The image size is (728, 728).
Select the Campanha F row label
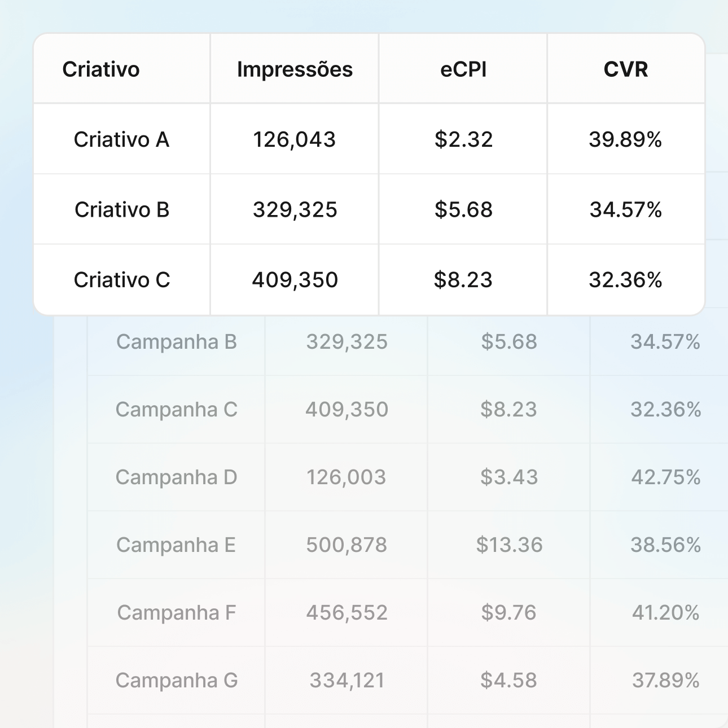pos(176,613)
